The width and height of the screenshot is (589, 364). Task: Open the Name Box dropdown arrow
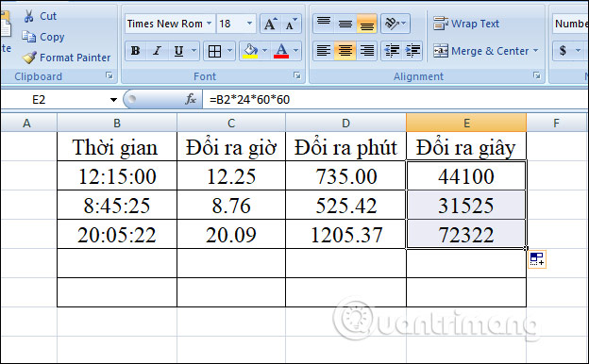point(113,100)
